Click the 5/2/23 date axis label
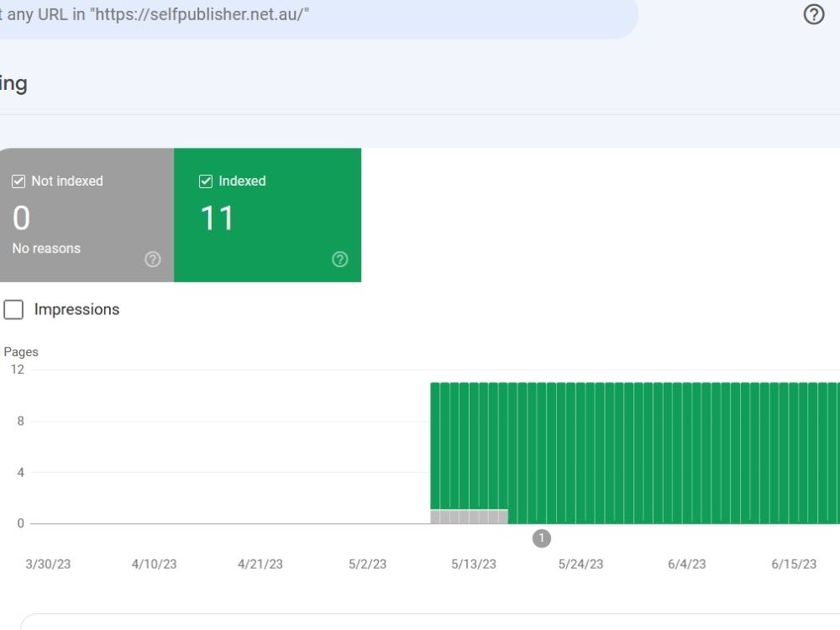The height and width of the screenshot is (630, 840). pyautogui.click(x=368, y=564)
